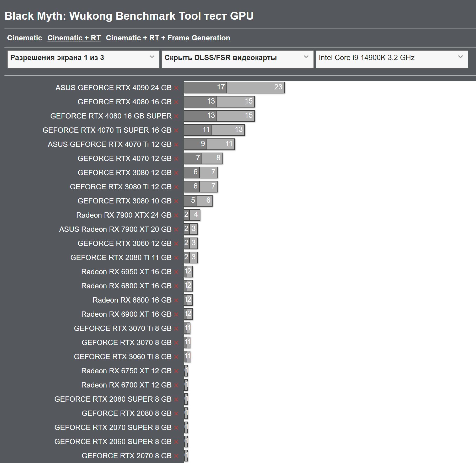This screenshot has height=463, width=476.
Task: Remove Radeon RX 6950 XT 16 GB row
Action: pos(176,272)
